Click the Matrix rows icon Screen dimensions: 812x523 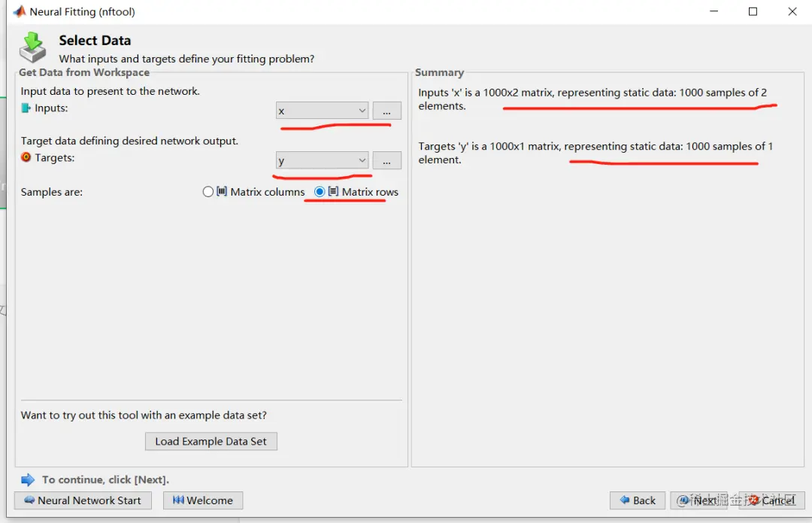[x=334, y=191]
